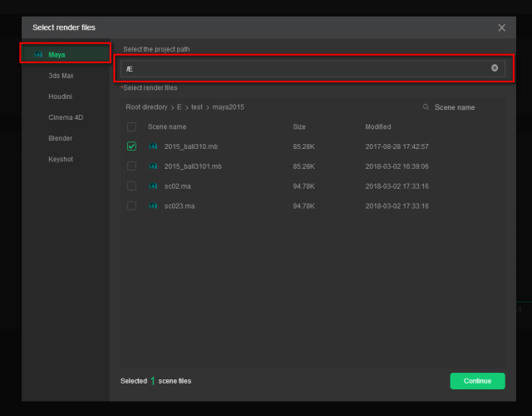This screenshot has height=416, width=532.
Task: Uncheck the 2015_ball310.mb checkbox
Action: coord(131,146)
